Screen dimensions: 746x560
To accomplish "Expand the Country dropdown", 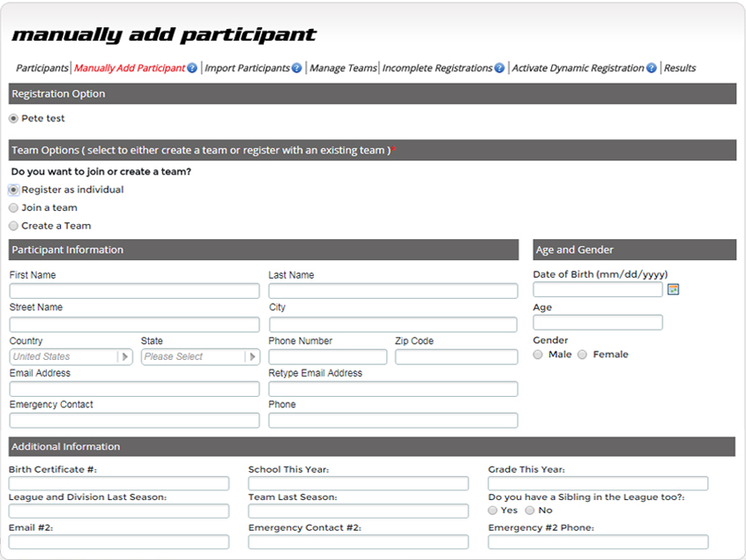I will tap(125, 357).
